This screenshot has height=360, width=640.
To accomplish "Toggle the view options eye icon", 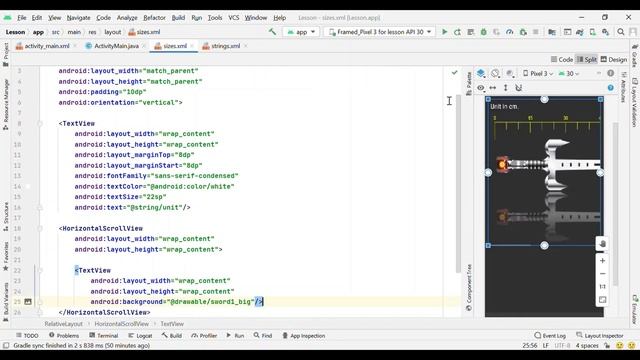I will tap(481, 88).
